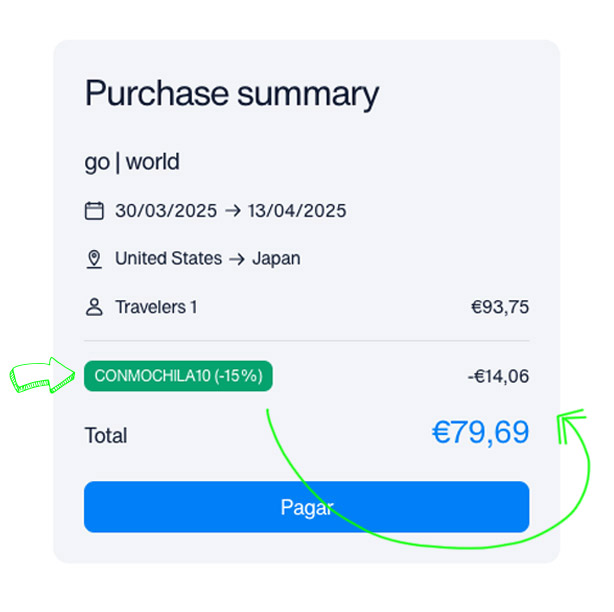Image resolution: width=614 pixels, height=612 pixels.
Task: Click the Japan destination text
Action: [x=276, y=259]
